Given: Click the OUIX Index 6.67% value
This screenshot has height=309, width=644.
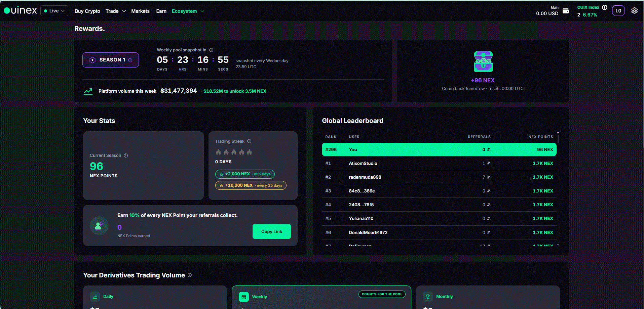Looking at the screenshot, I should [590, 15].
